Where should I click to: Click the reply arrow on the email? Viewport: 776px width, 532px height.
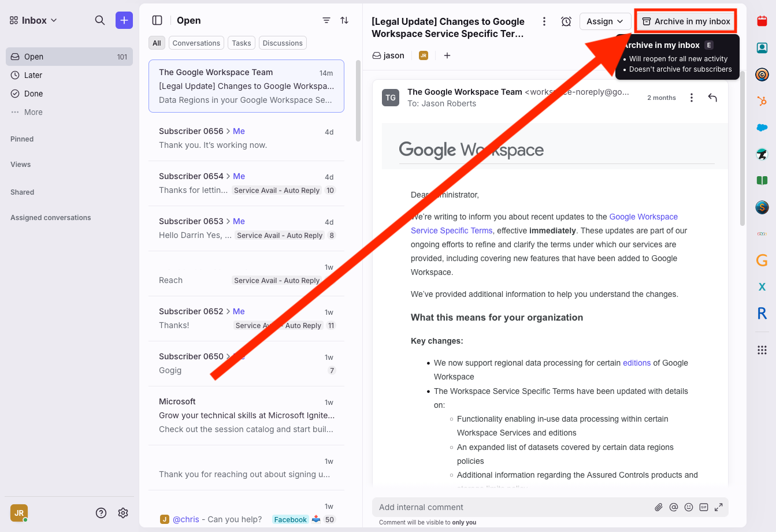[x=712, y=98]
